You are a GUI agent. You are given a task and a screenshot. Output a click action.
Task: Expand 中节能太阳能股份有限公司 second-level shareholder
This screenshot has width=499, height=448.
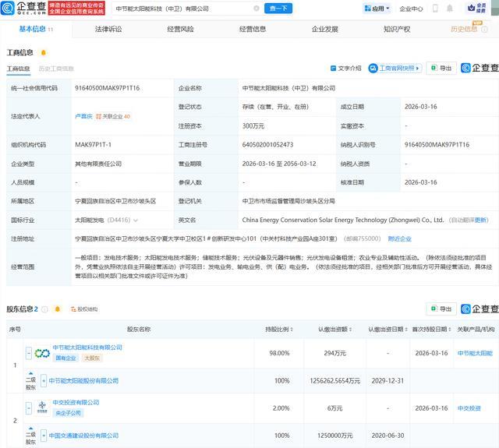pos(44,381)
